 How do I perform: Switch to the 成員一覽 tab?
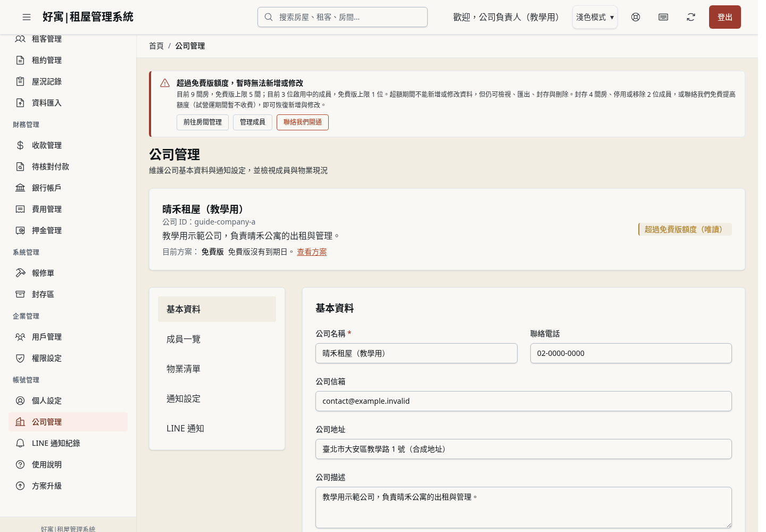tap(217, 339)
